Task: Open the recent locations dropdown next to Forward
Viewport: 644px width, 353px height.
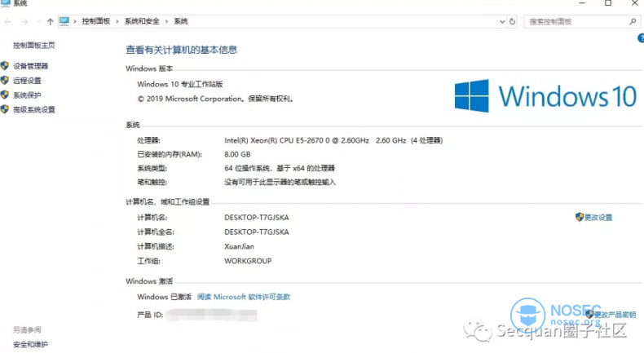Action: click(38, 22)
